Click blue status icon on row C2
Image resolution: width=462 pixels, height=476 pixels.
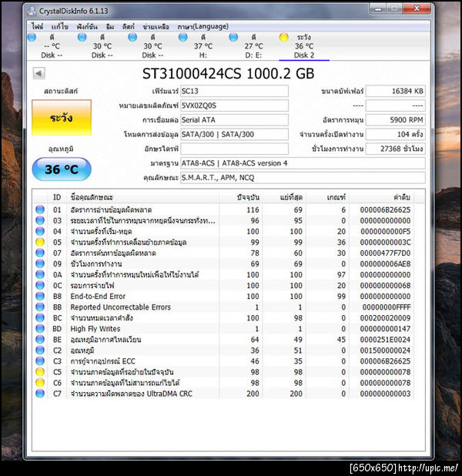(x=40, y=350)
